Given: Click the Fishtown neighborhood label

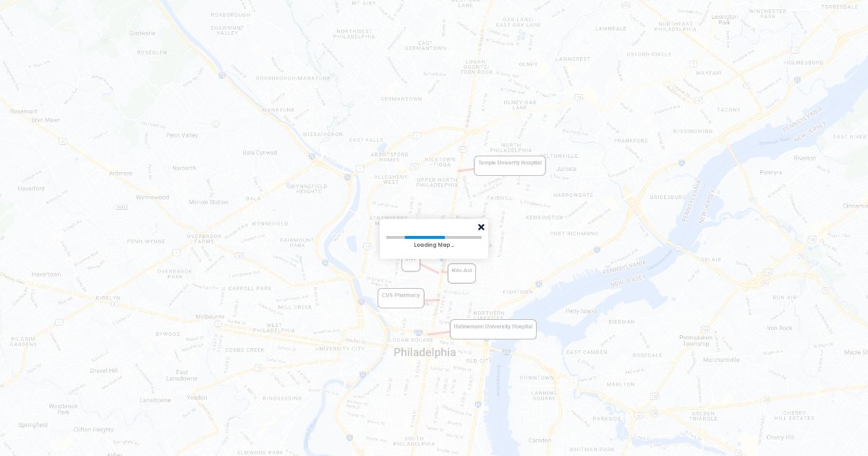Looking at the screenshot, I should pyautogui.click(x=517, y=292).
